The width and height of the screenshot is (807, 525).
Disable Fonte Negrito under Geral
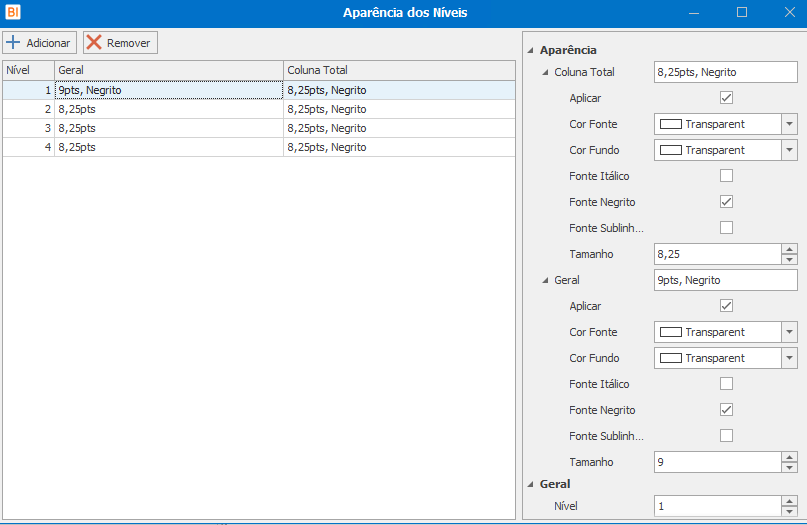point(727,410)
